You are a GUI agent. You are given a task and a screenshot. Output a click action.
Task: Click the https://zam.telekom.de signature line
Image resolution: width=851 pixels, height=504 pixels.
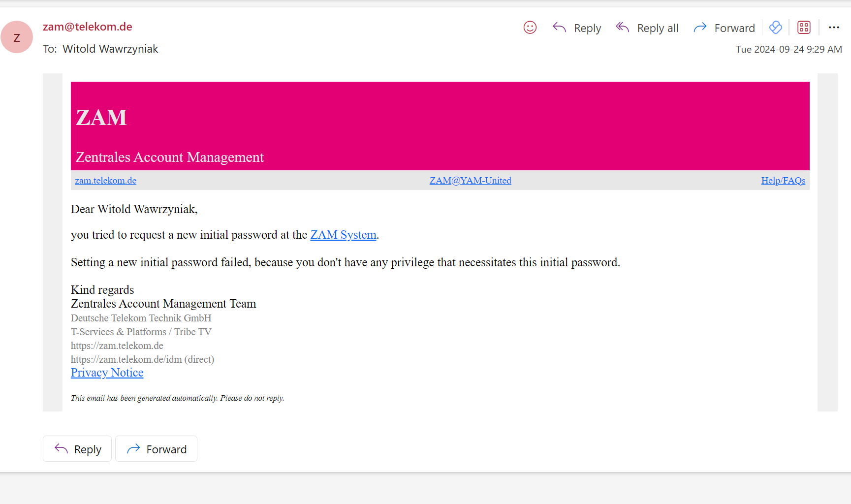pyautogui.click(x=117, y=346)
